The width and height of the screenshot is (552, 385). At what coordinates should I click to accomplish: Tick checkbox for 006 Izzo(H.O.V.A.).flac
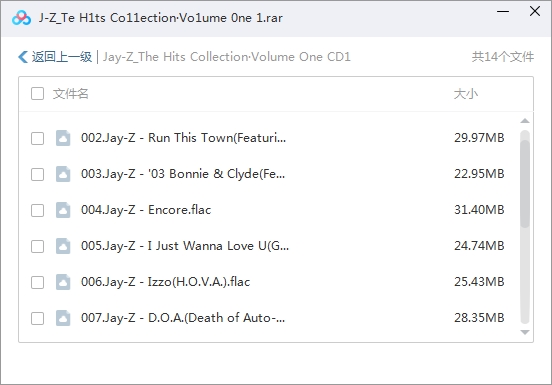pyautogui.click(x=37, y=282)
